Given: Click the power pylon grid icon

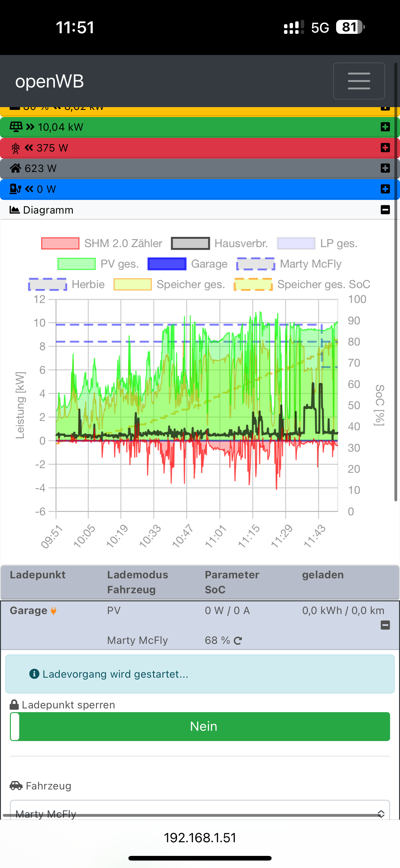Looking at the screenshot, I should (16, 148).
